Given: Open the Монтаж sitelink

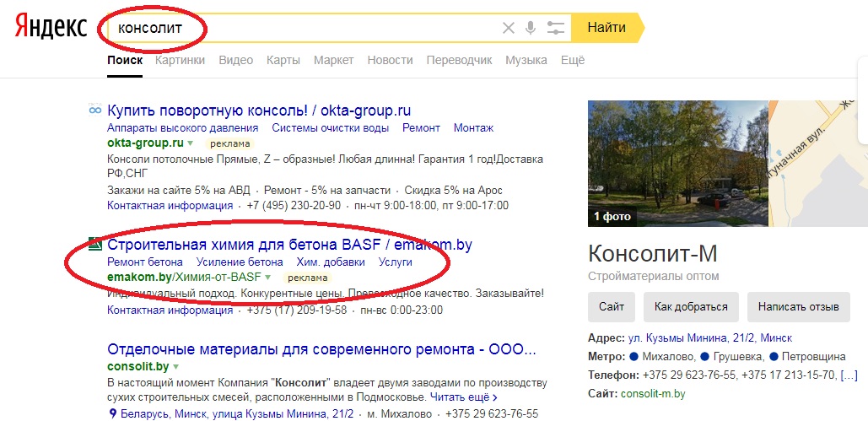Looking at the screenshot, I should 473,128.
